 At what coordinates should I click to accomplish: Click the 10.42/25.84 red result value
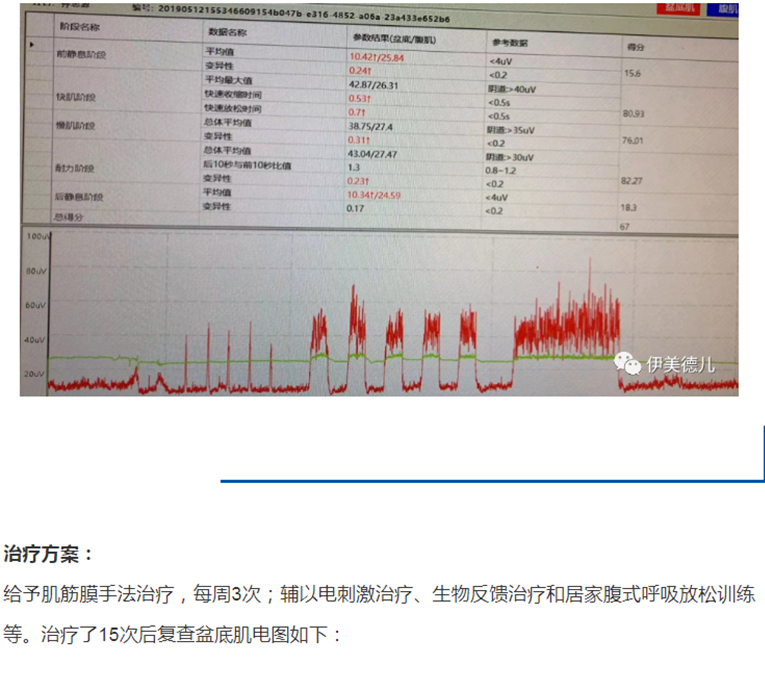tap(376, 58)
